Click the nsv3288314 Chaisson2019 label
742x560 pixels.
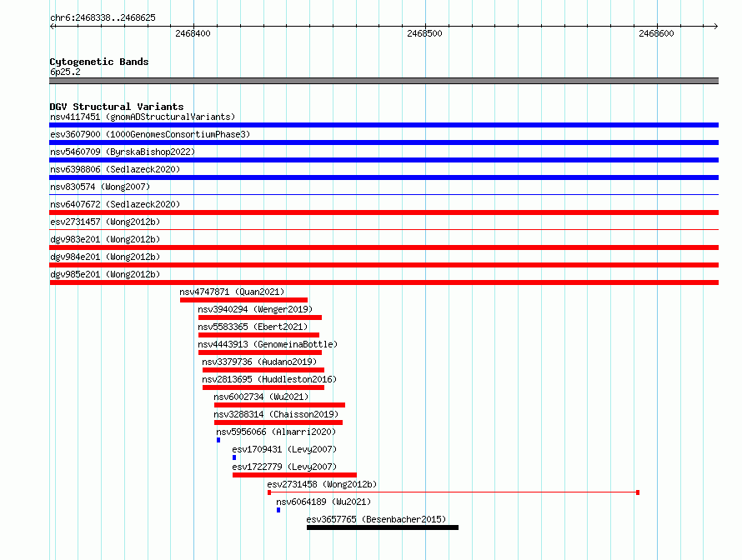coord(276,414)
